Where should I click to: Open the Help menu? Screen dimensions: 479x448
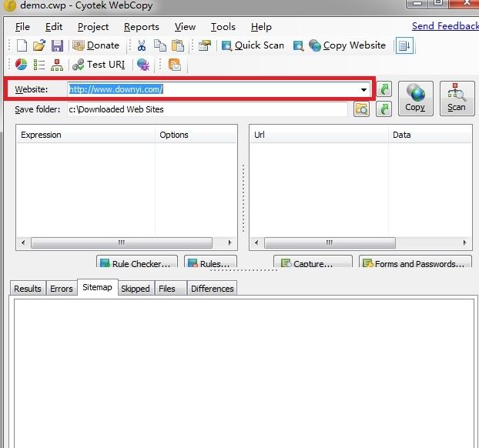(261, 27)
